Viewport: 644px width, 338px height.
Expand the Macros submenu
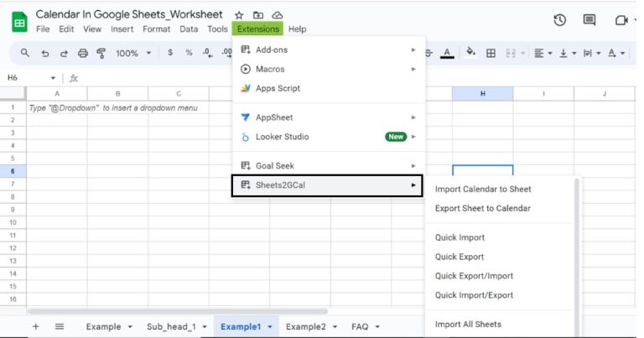tap(413, 69)
